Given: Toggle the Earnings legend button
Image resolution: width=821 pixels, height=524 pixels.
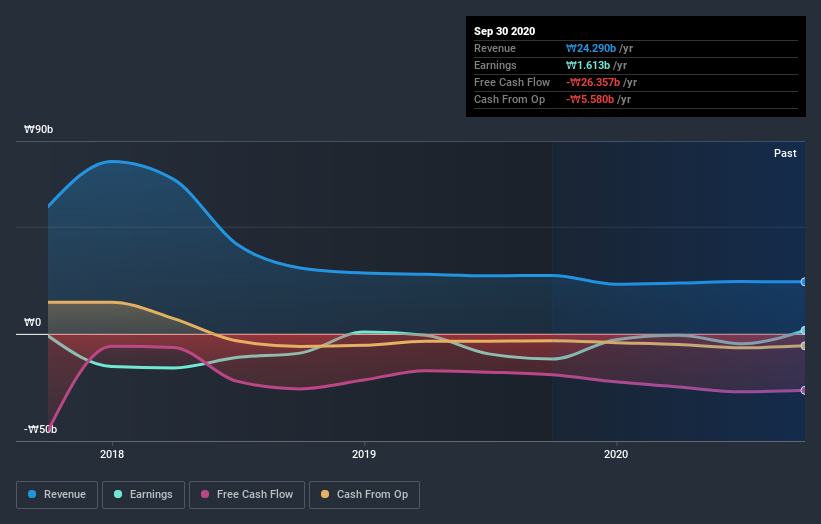Looking at the screenshot, I should [x=143, y=495].
